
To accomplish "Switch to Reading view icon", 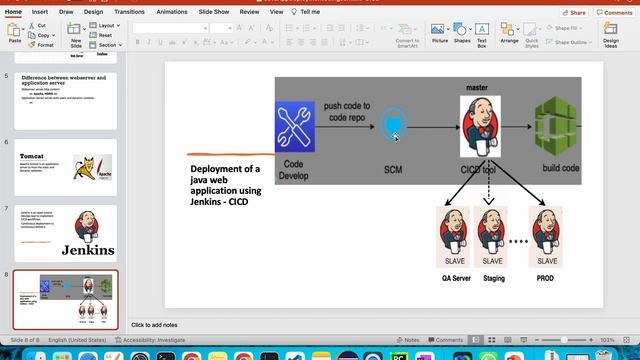I will tap(507, 340).
